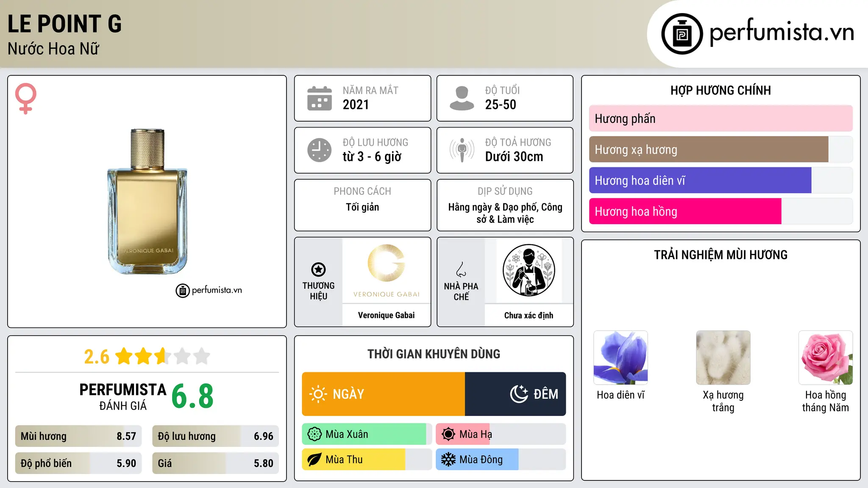The width and height of the screenshot is (868, 488).
Task: Click the perfumista.vn logo icon in header
Action: click(682, 34)
